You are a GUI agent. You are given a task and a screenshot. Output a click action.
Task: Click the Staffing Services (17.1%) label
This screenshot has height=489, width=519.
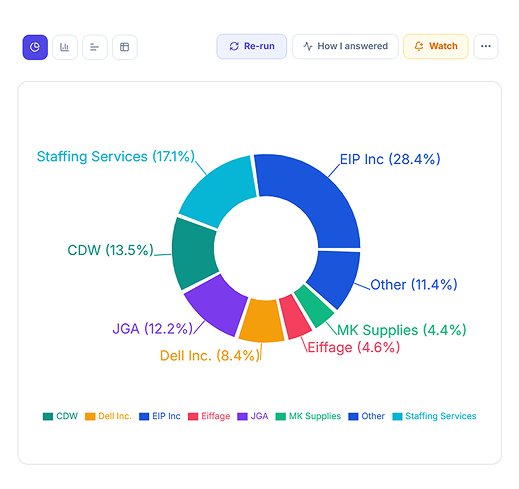[116, 157]
